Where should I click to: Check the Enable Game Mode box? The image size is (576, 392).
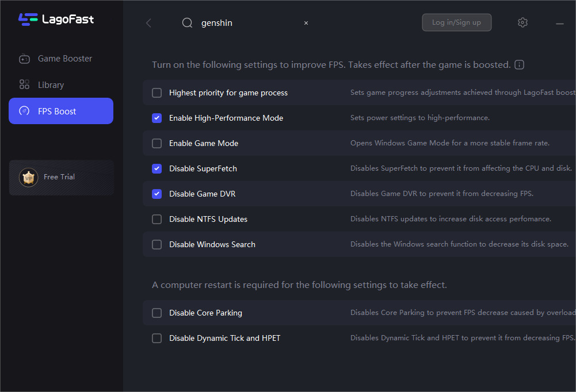[x=157, y=144]
